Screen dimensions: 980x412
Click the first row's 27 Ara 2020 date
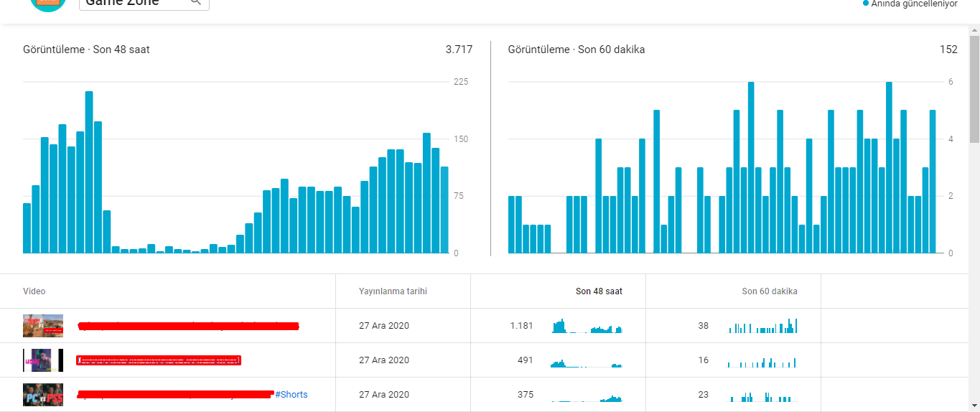(x=384, y=326)
